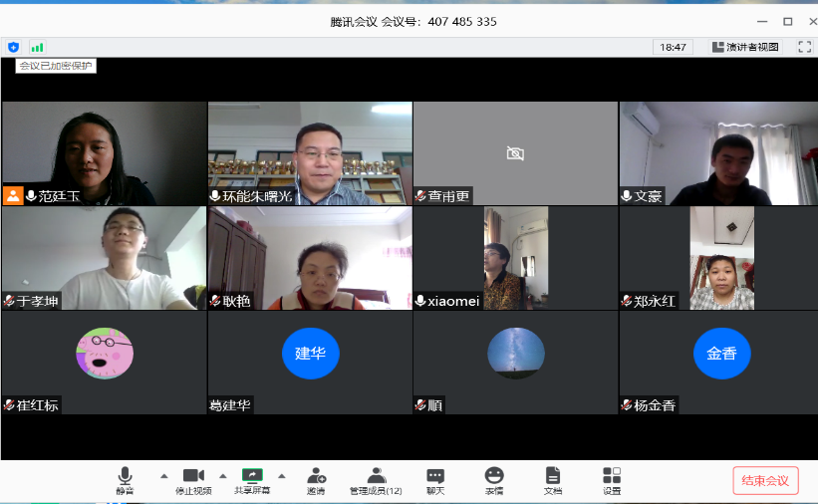Open the 文档 documents icon
The image size is (818, 504).
[x=553, y=480]
